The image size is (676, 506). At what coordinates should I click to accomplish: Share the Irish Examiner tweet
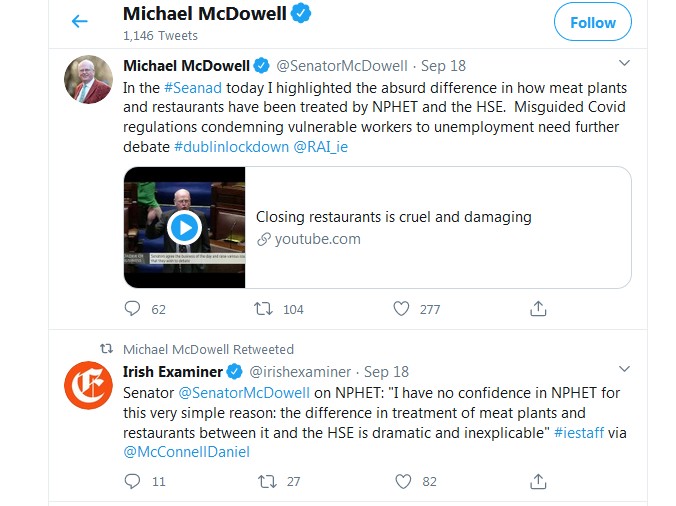[x=537, y=481]
